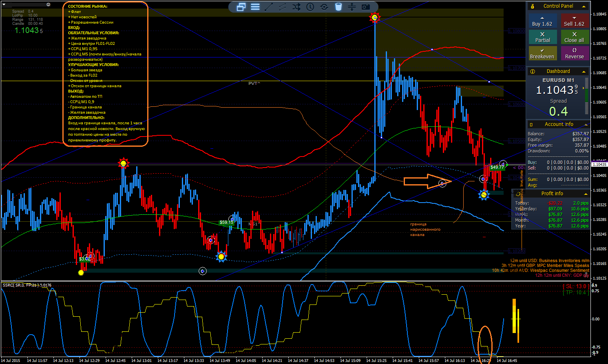Click the money bag icon on Control Panel
Image resolution: width=608 pixels, height=364 pixels.
(x=533, y=6)
